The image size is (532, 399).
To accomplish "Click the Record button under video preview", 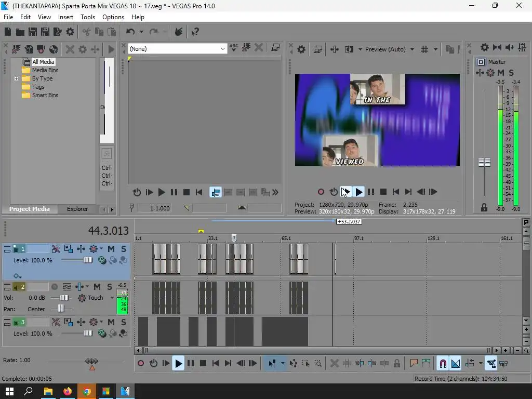I will 321,192.
